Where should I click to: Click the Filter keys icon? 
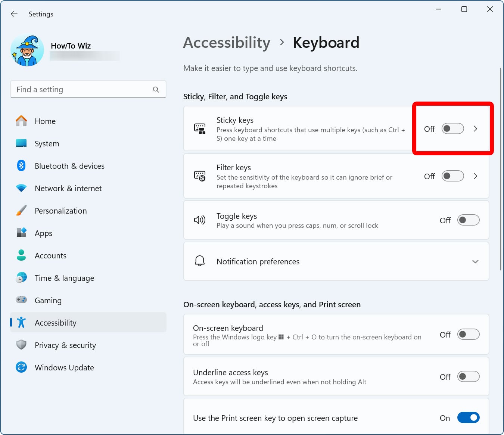click(x=200, y=176)
